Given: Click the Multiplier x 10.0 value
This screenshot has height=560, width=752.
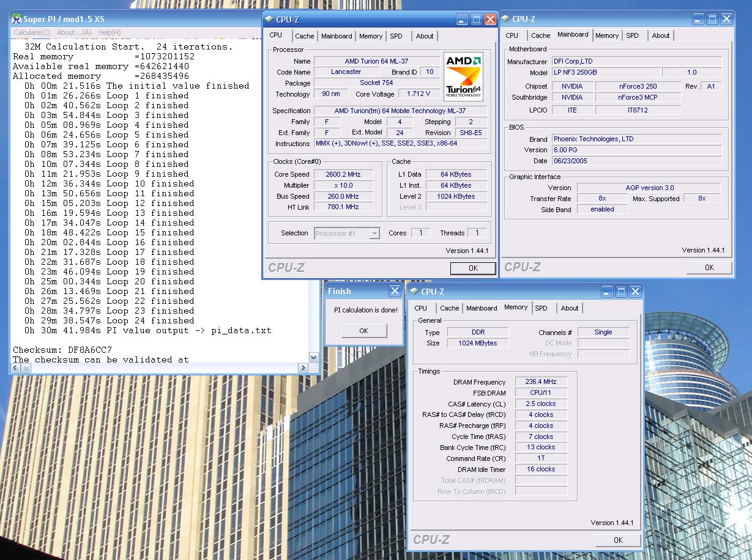Looking at the screenshot, I should point(343,185).
